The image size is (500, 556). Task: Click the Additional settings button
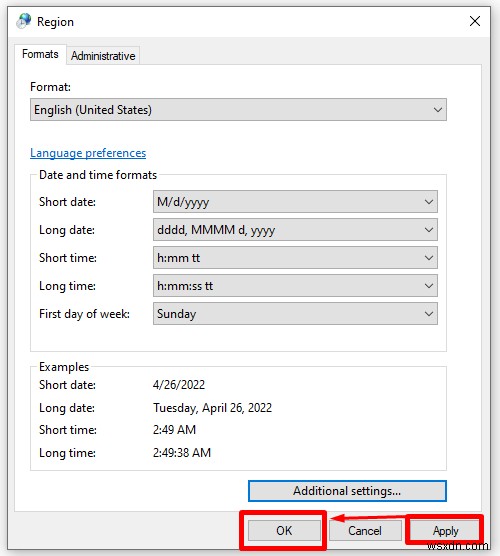(347, 491)
